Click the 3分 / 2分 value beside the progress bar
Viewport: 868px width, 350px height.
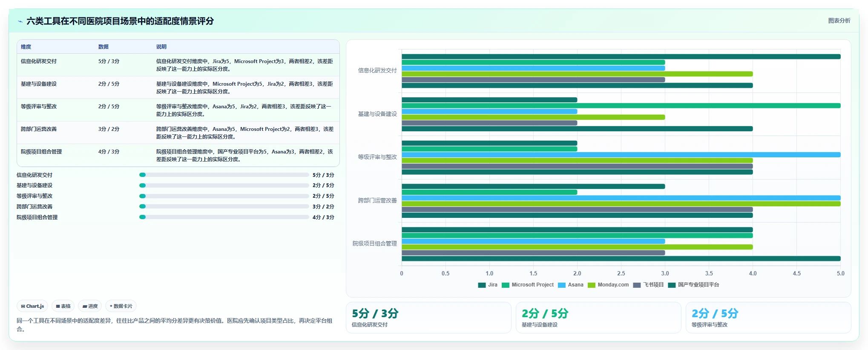323,206
